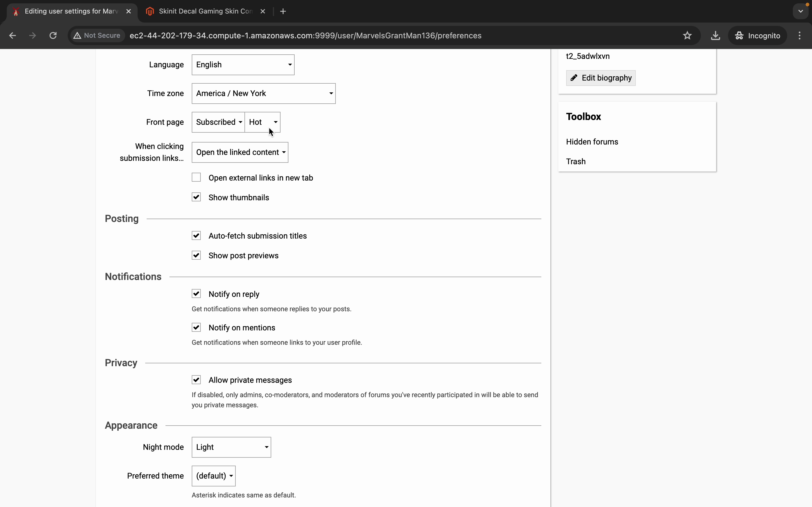This screenshot has height=507, width=812.
Task: Open the browser downloads icon
Action: pos(715,35)
